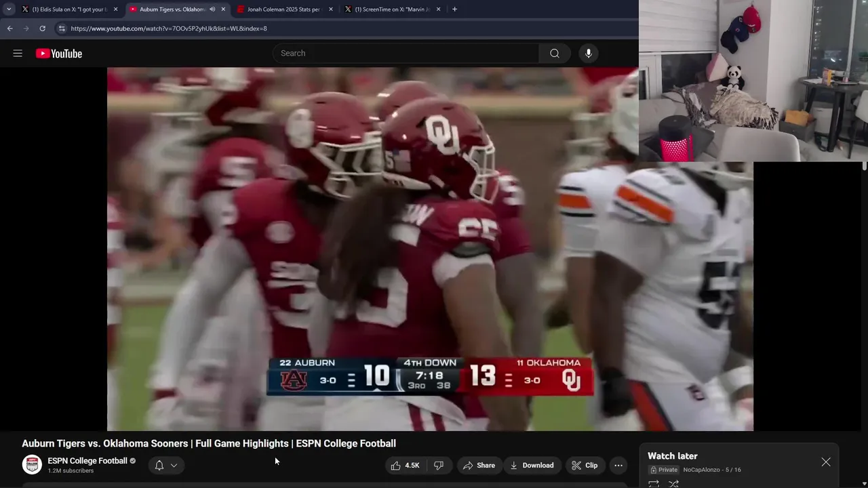Viewport: 868px width, 488px height.
Task: Open more actions three-dot menu
Action: click(x=618, y=466)
